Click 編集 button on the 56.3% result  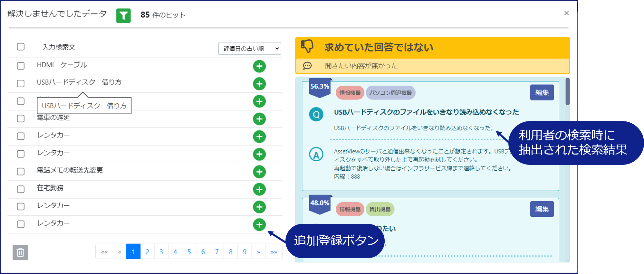coord(542,93)
